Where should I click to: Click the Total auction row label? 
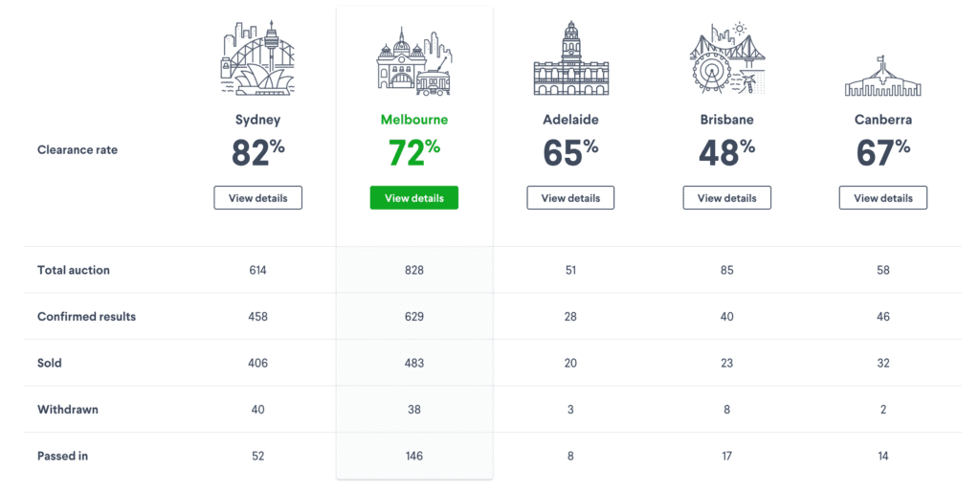[x=73, y=270]
